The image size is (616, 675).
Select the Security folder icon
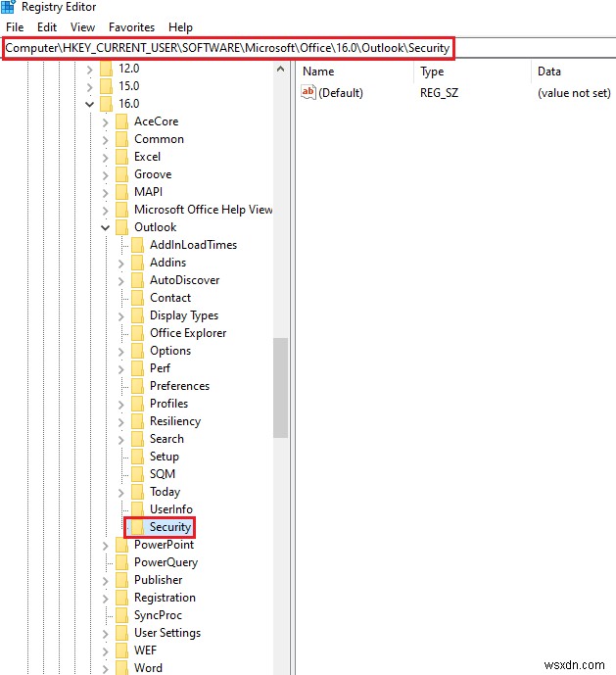[137, 527]
